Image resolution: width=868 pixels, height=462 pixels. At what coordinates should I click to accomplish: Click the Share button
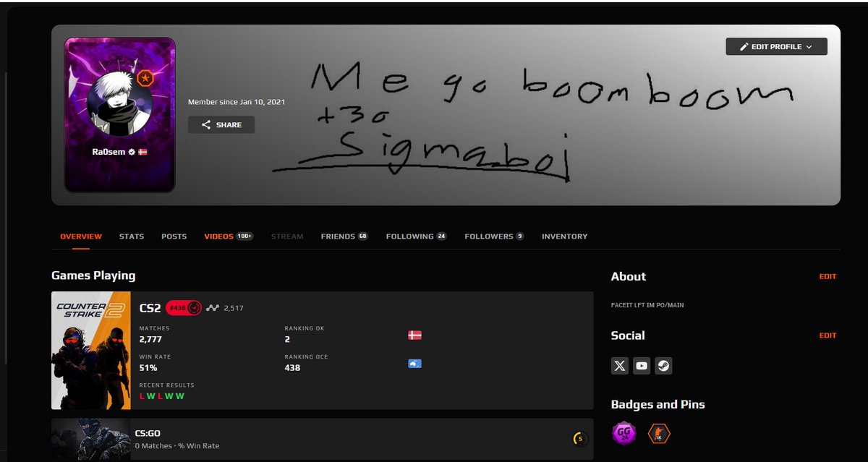(x=221, y=124)
